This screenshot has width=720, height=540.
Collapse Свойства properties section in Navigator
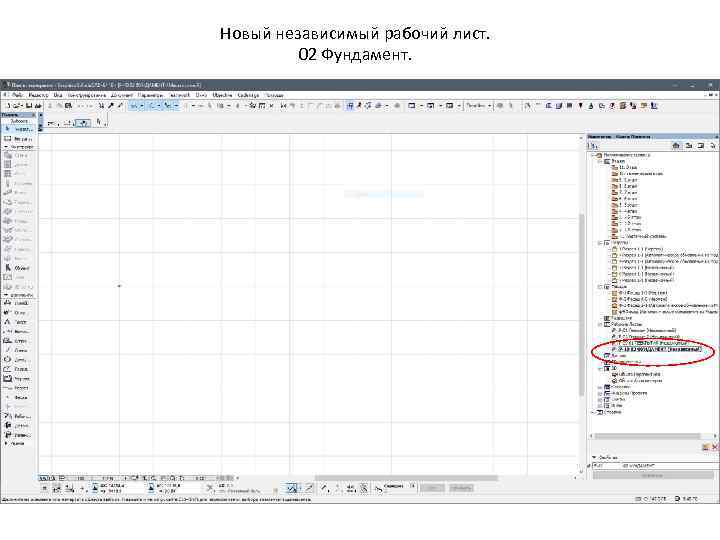coord(594,457)
